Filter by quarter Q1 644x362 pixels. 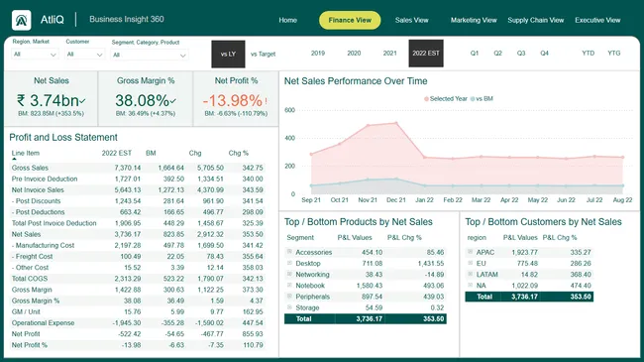pyautogui.click(x=475, y=54)
